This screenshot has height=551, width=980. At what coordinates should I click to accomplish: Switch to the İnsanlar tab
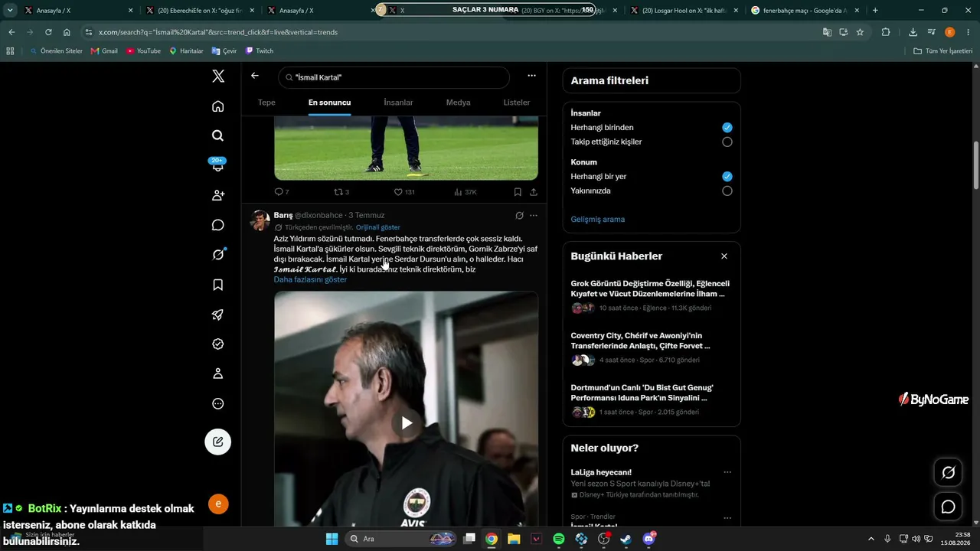tap(398, 103)
